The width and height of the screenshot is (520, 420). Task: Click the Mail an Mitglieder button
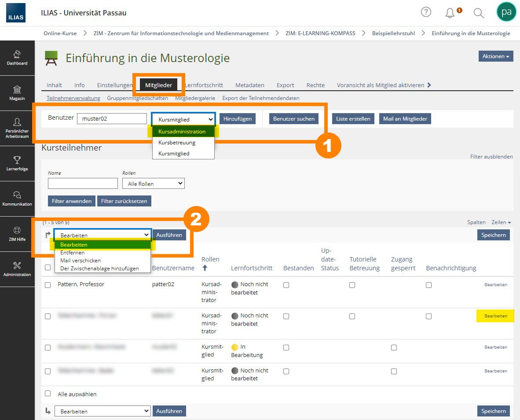click(x=405, y=118)
